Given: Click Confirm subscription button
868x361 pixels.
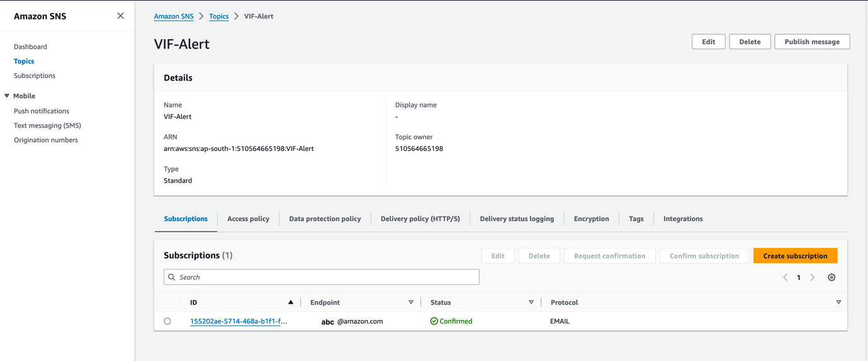Looking at the screenshot, I should 704,256.
